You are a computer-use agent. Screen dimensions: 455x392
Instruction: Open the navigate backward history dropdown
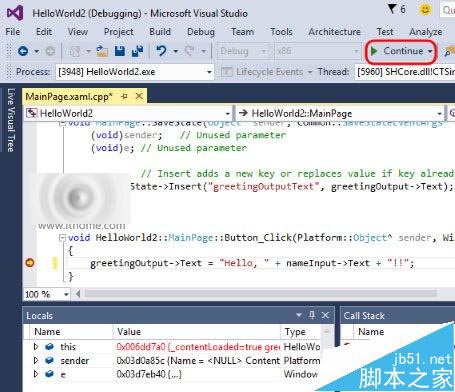click(36, 51)
